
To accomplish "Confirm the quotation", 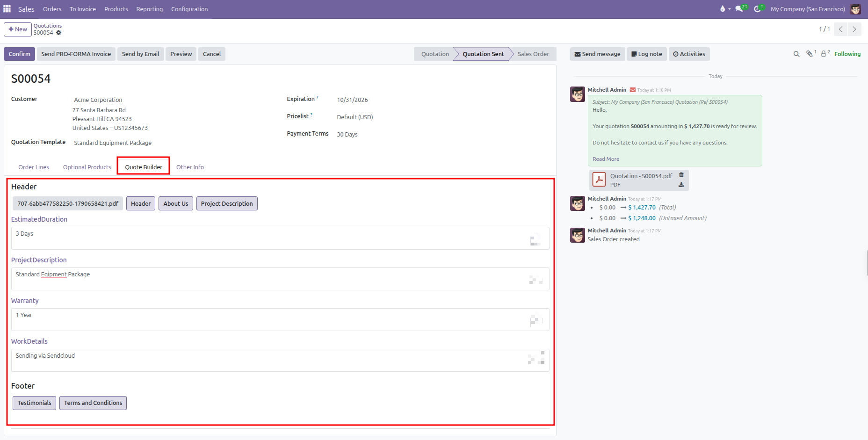I will point(19,54).
